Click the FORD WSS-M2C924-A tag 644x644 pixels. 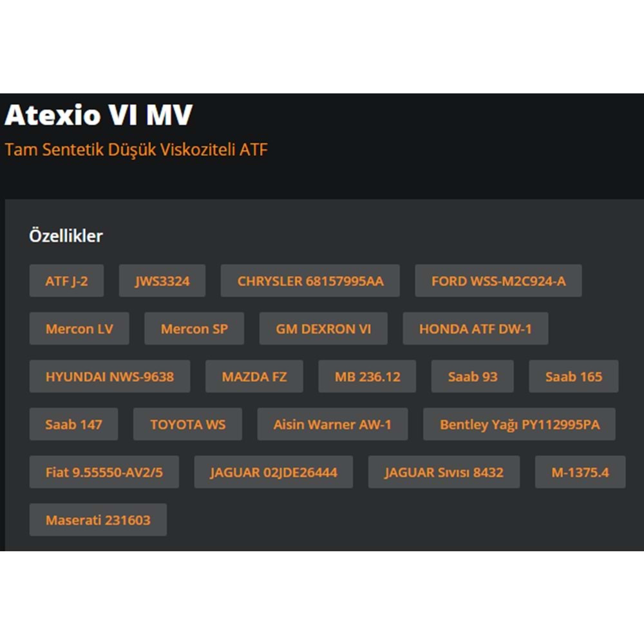point(498,280)
